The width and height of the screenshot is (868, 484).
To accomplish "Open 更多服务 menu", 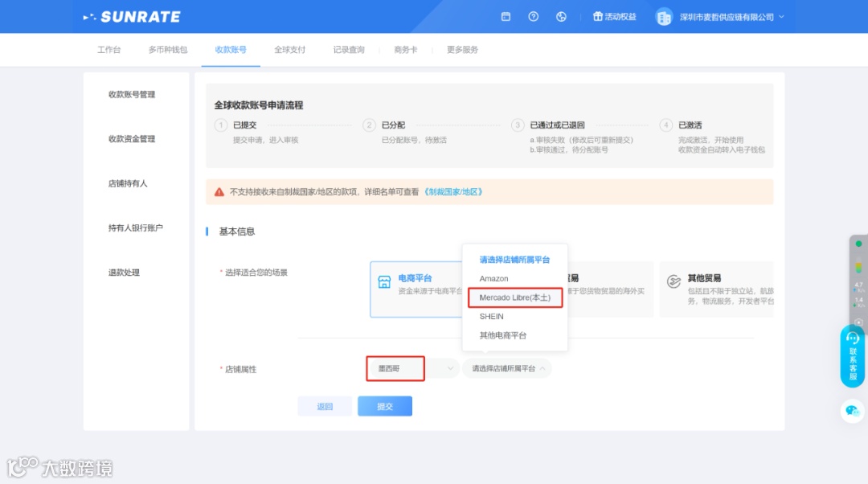I will click(x=462, y=50).
